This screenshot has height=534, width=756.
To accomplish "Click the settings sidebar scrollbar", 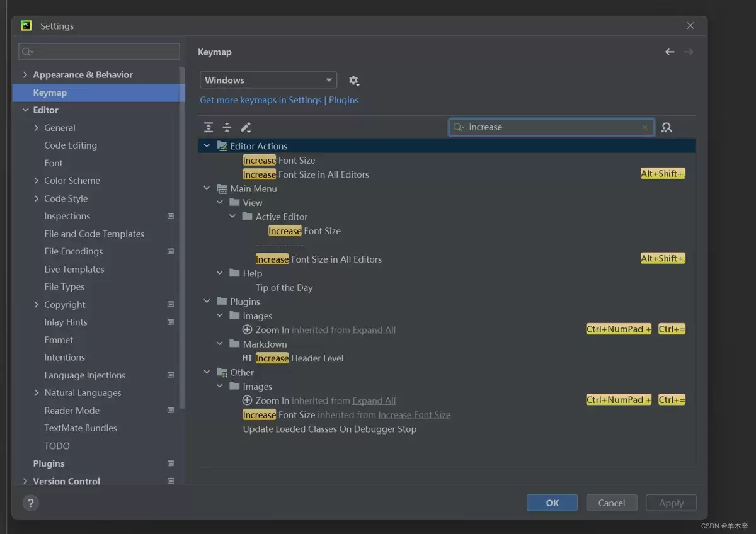I will click(182, 239).
